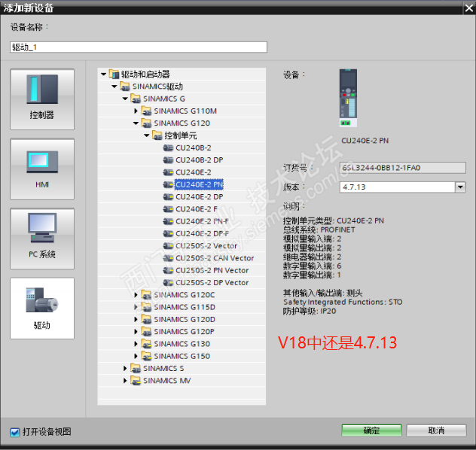Image resolution: width=476 pixels, height=450 pixels.
Task: Expand the SINAMICS G120P node
Action: pyautogui.click(x=136, y=331)
